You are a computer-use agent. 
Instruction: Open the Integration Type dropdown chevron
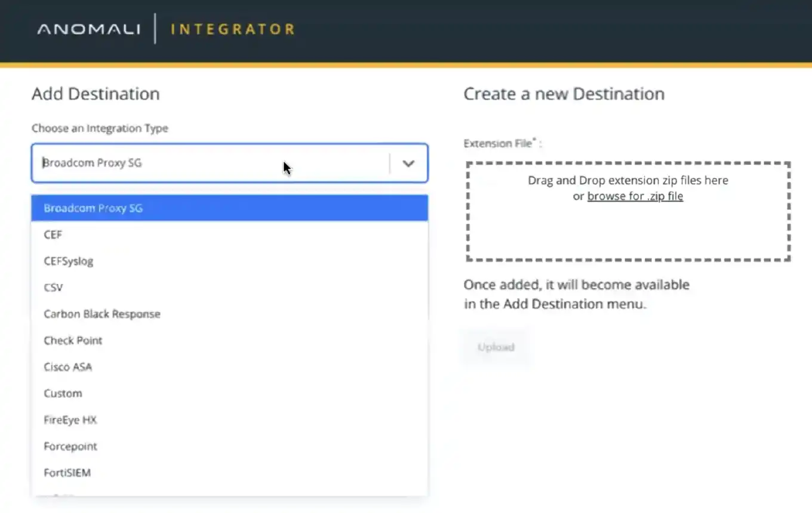tap(408, 163)
